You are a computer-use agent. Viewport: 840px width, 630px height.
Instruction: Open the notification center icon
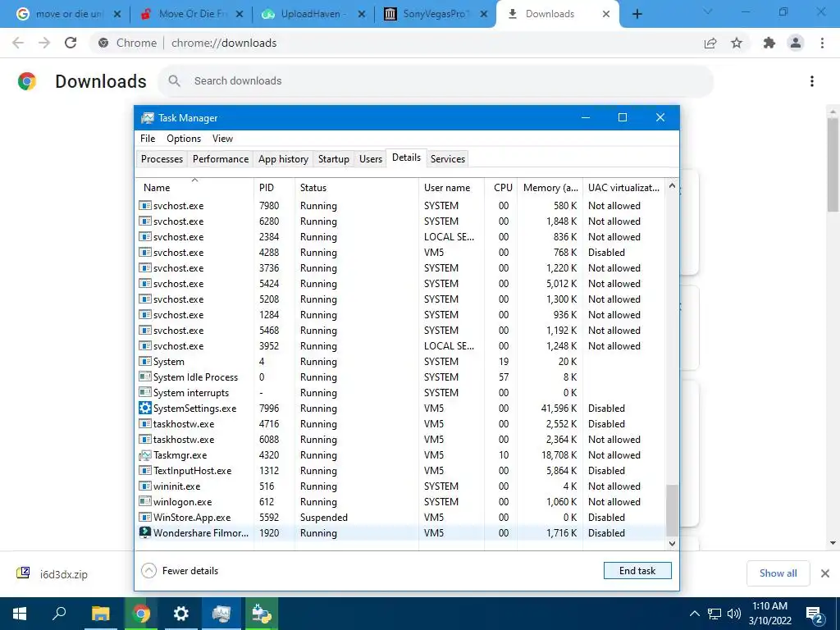pos(815,614)
